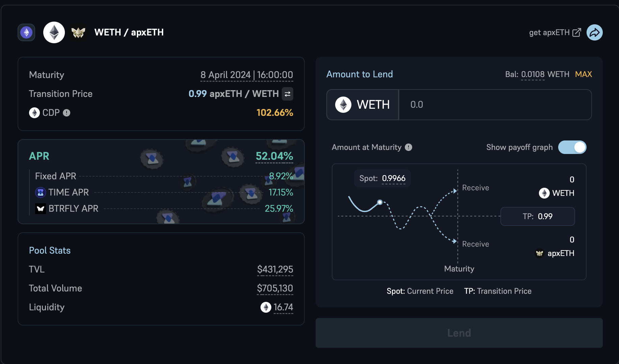Click the Spot 0.9966 price label

(x=382, y=178)
